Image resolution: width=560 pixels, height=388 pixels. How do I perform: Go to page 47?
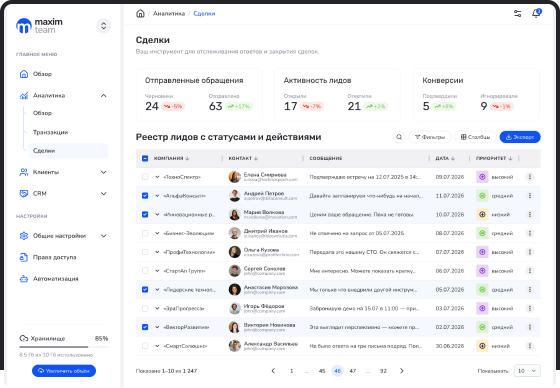[x=353, y=371]
